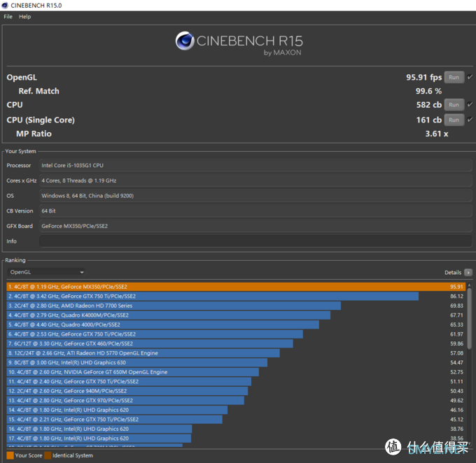Click the 99.6 % Ref. Match value
Screen dimensions: 476x463
428,91
